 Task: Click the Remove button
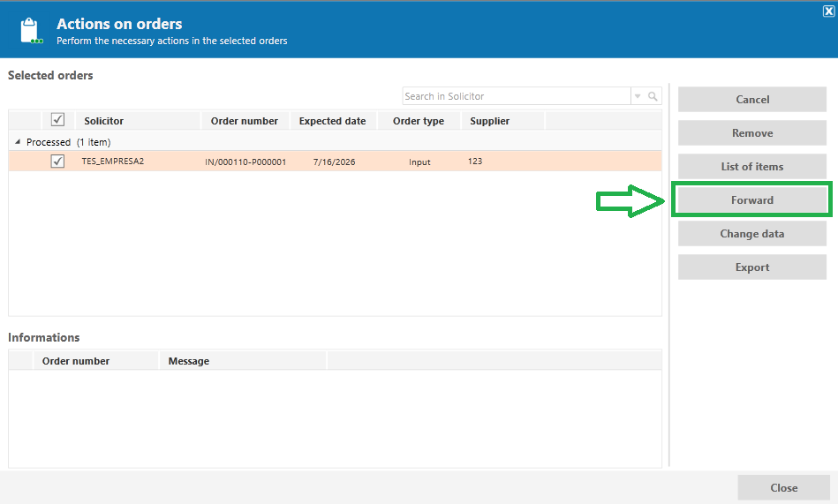tap(752, 133)
